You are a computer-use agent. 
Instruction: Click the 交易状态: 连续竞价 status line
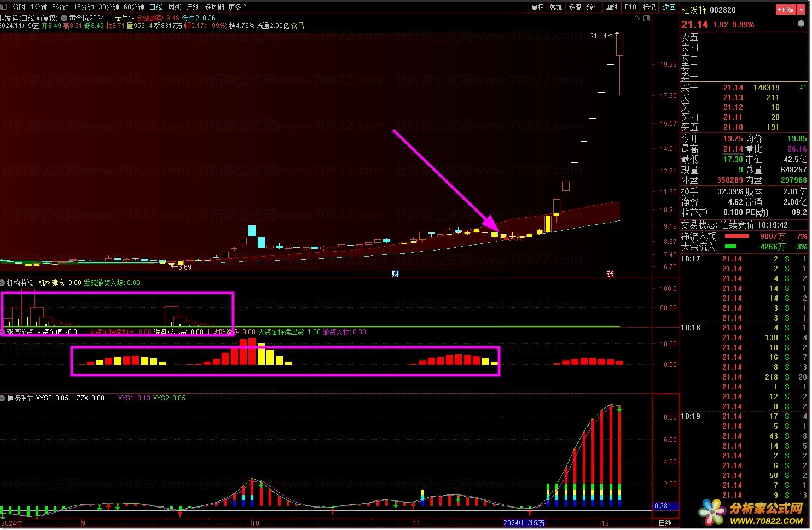734,225
